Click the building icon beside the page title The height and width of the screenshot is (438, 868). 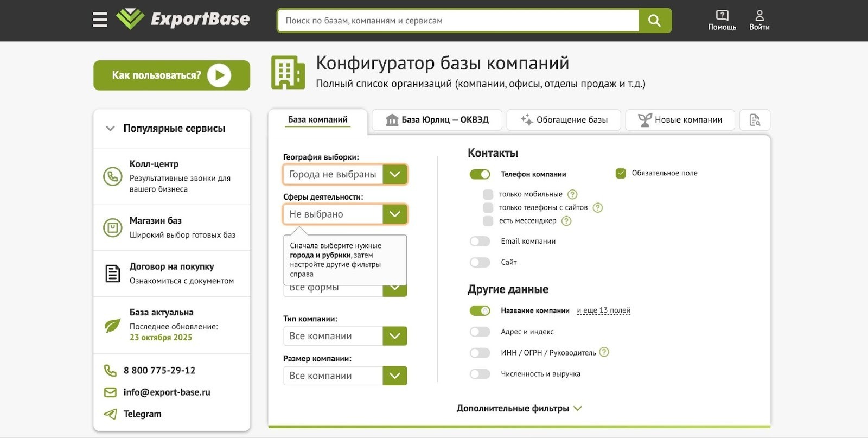pyautogui.click(x=288, y=72)
